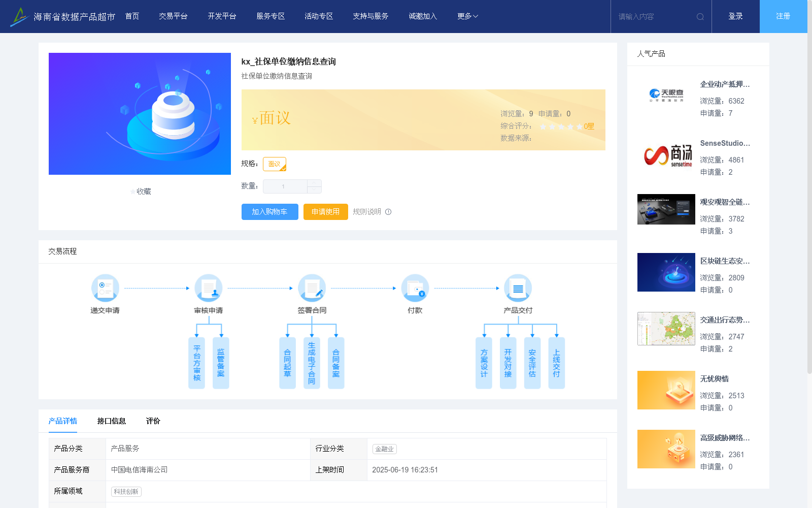Image resolution: width=812 pixels, height=508 pixels.
Task: Switch to the 产品详情 tab
Action: click(x=63, y=421)
